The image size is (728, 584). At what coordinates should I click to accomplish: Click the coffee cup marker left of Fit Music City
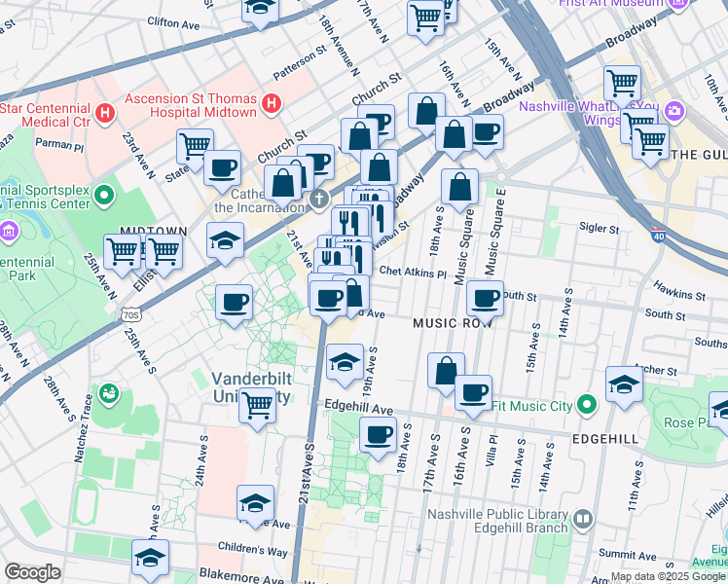click(x=474, y=395)
